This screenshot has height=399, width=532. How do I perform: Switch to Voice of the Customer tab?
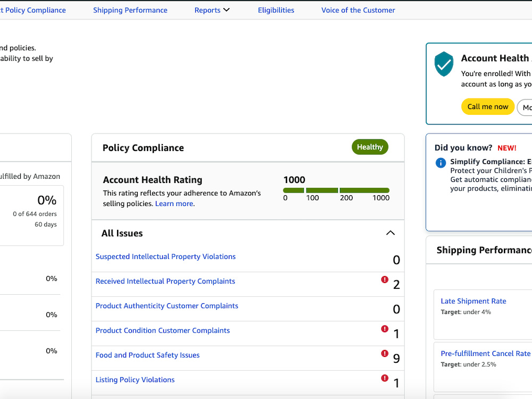pos(358,10)
